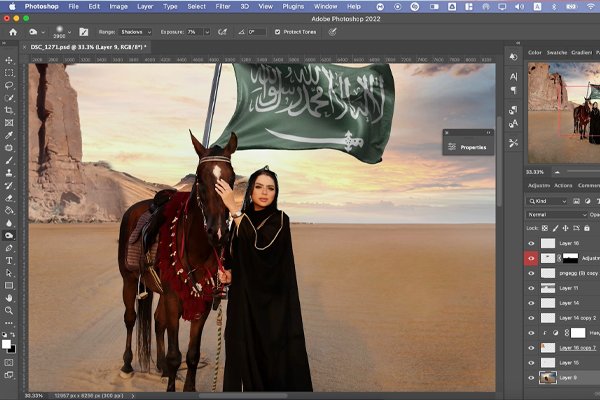This screenshot has height=400, width=600.
Task: Open status bar info arrow
Action: click(133, 396)
